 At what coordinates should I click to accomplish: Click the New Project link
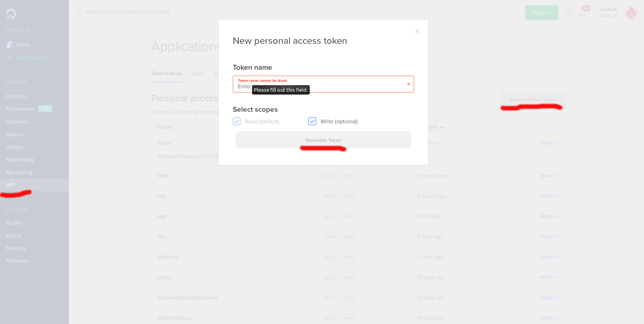tap(31, 57)
